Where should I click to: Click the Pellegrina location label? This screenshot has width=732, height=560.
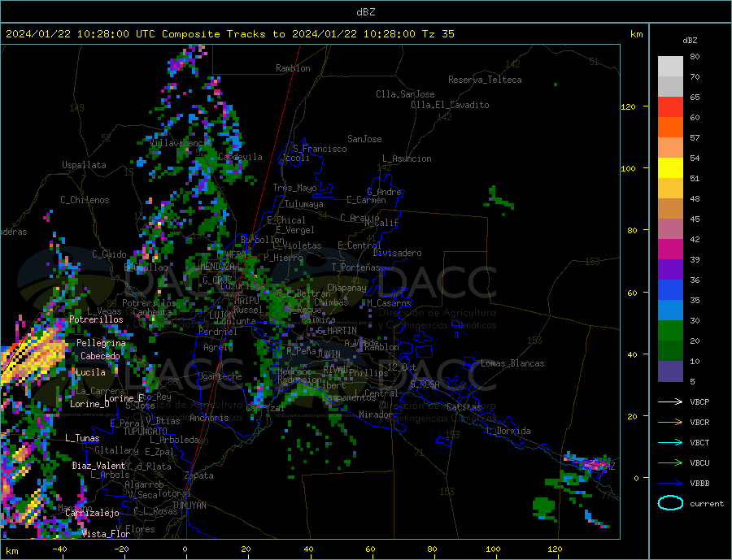(102, 343)
